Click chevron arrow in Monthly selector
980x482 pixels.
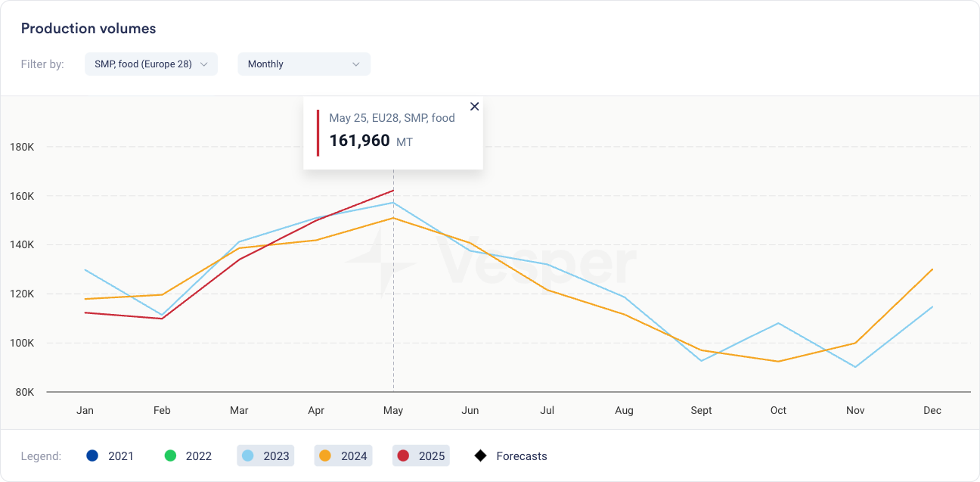[355, 64]
